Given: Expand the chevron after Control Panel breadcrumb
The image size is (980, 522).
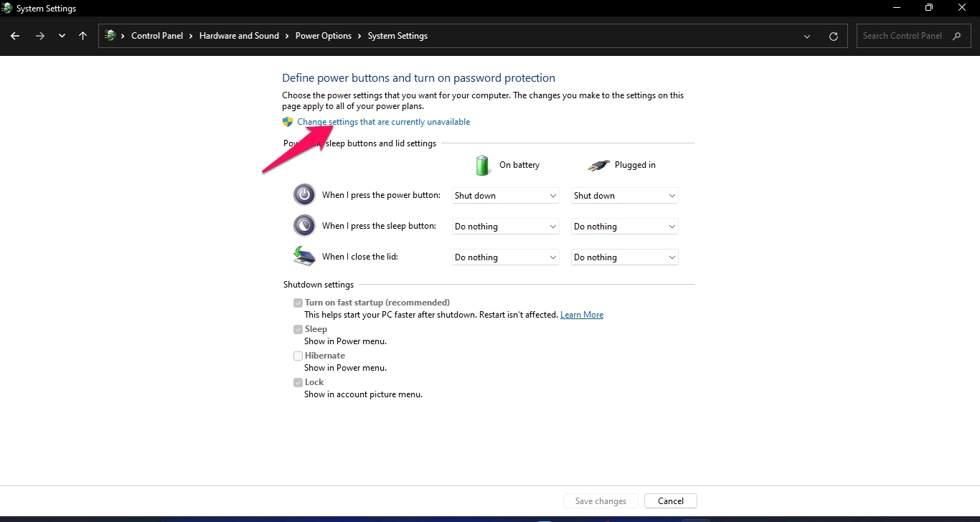Looking at the screenshot, I should [191, 36].
